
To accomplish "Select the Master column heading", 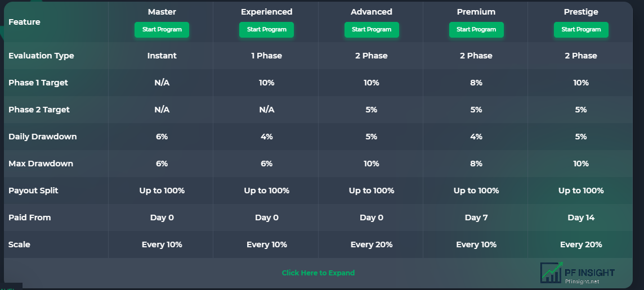I will point(162,12).
